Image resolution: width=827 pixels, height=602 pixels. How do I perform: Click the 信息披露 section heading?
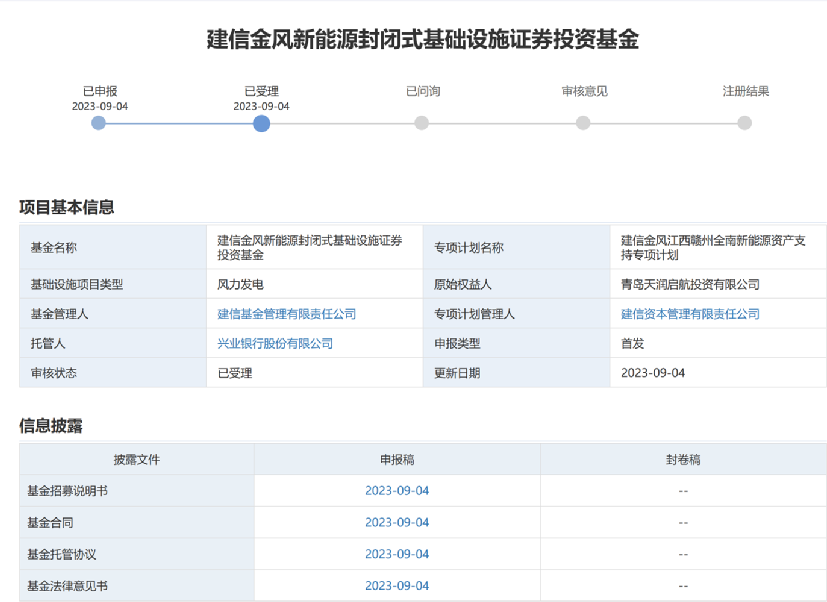click(x=51, y=425)
